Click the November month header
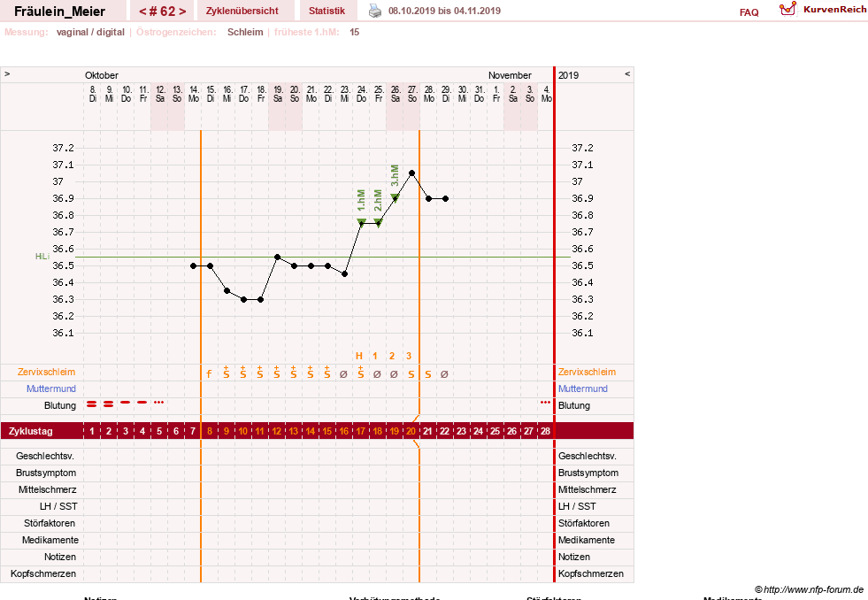The height and width of the screenshot is (600, 868). point(510,75)
